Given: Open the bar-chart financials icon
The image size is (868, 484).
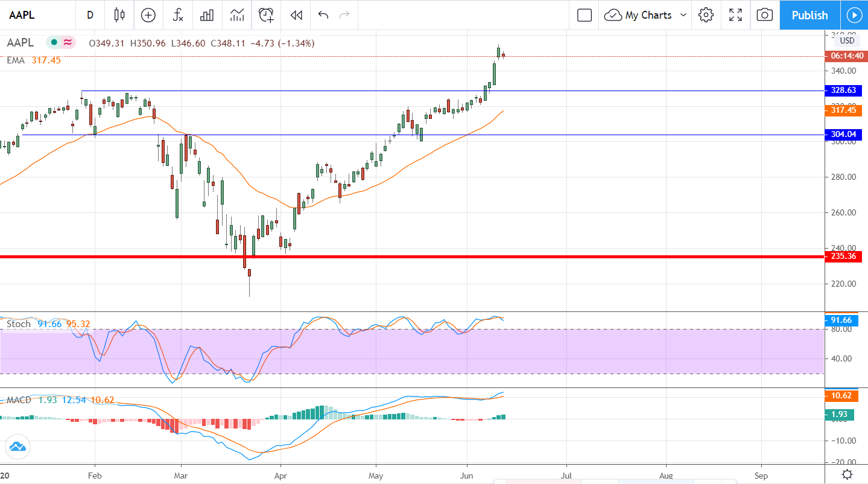Looking at the screenshot, I should pos(207,15).
